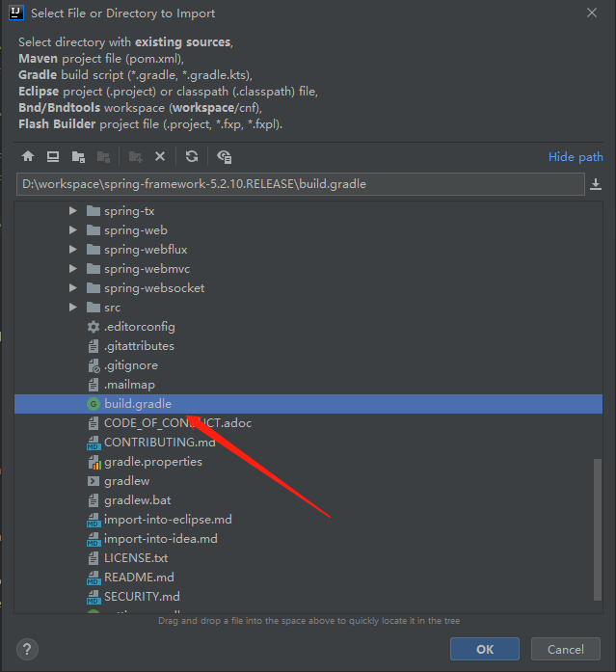Image resolution: width=616 pixels, height=672 pixels.
Task: Click the folder icon of spring-webmvc
Action: coord(94,269)
